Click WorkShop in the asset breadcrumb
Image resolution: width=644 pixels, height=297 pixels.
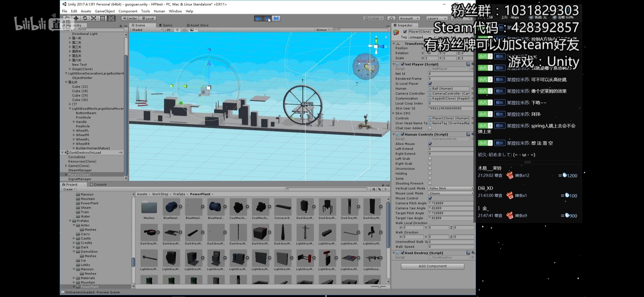[160, 194]
